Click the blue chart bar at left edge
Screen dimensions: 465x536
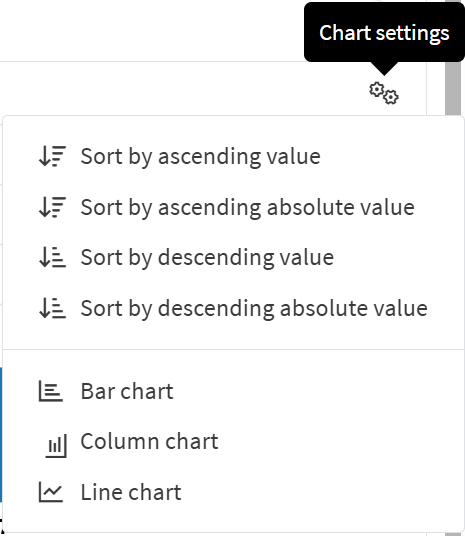1,434
